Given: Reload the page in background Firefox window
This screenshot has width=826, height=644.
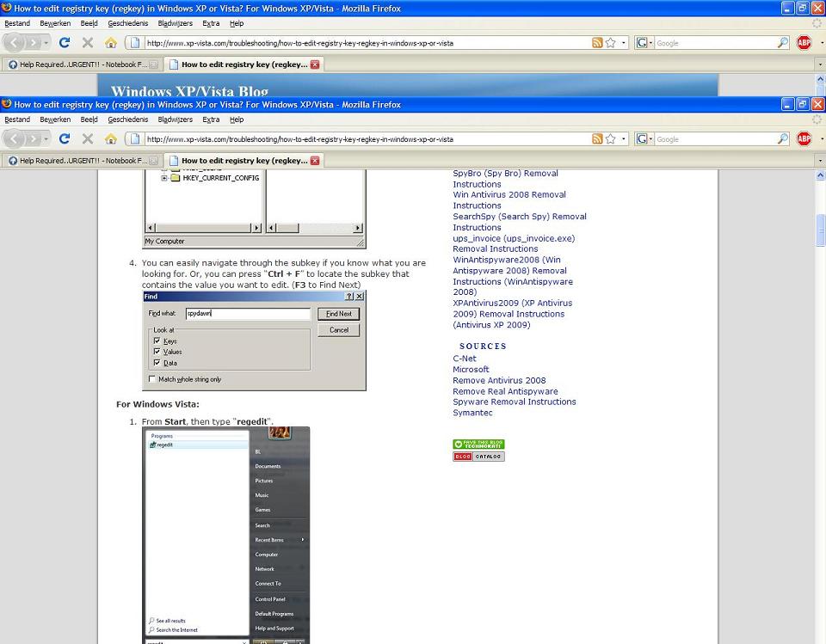Looking at the screenshot, I should coord(65,43).
